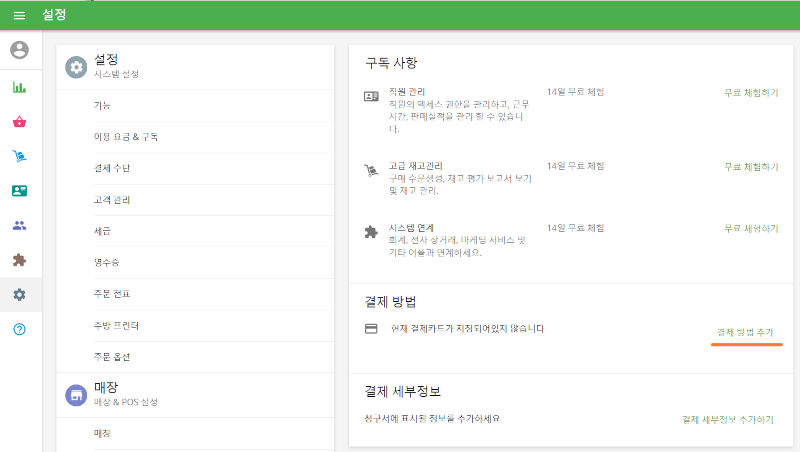Open 주방 프린터 settings item
This screenshot has height=452, width=800.
coord(116,325)
